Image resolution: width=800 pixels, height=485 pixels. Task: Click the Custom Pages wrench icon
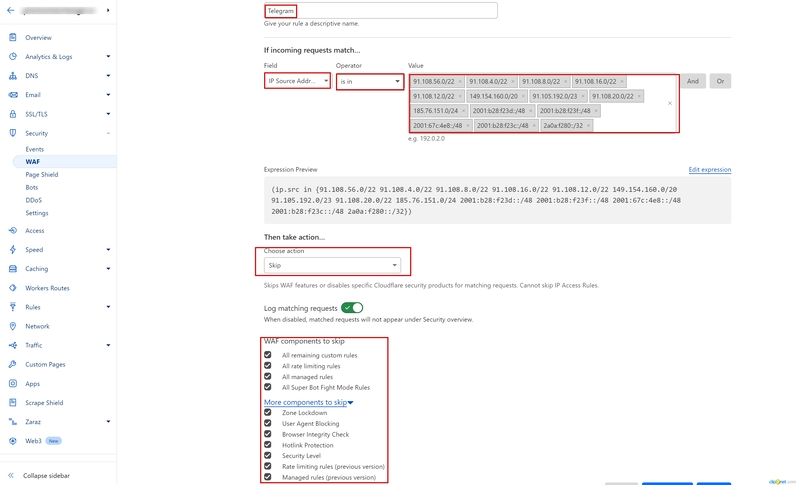pyautogui.click(x=13, y=364)
